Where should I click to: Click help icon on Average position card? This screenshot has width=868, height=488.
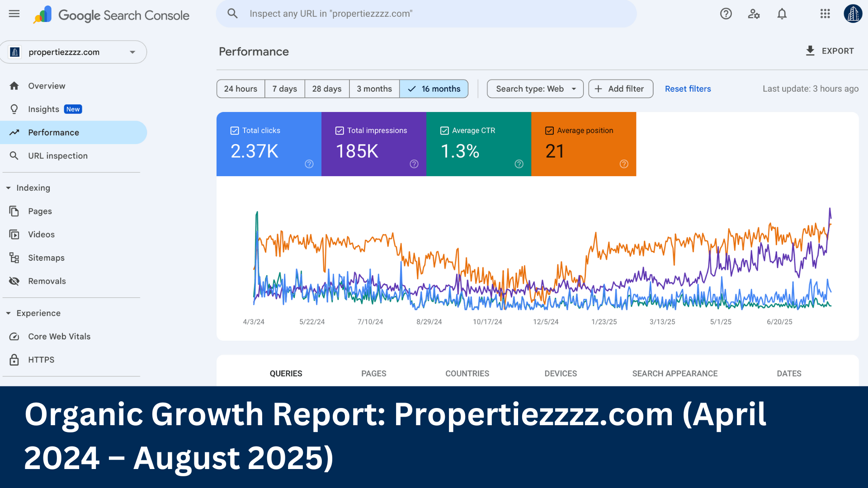click(x=624, y=164)
